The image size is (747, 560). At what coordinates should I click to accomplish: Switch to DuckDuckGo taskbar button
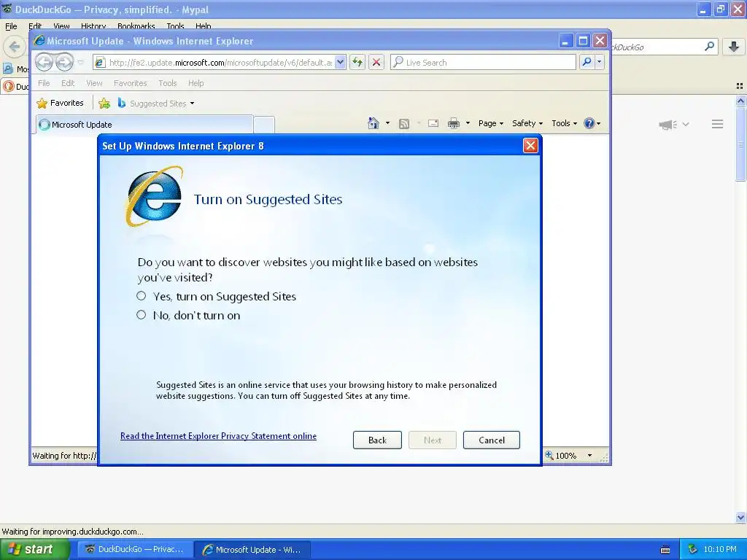click(135, 549)
